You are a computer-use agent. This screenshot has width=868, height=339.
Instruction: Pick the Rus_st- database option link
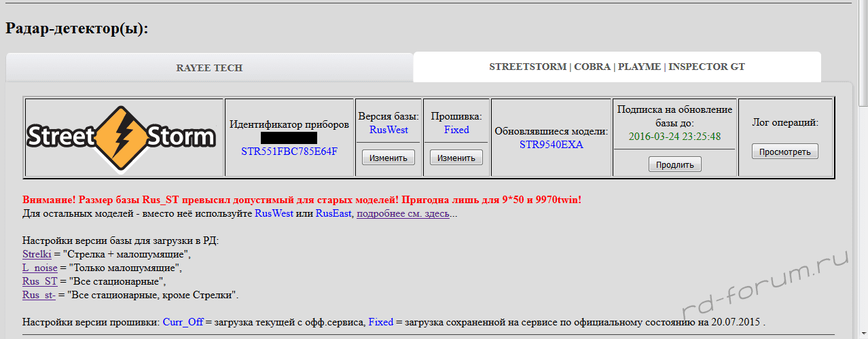39,295
